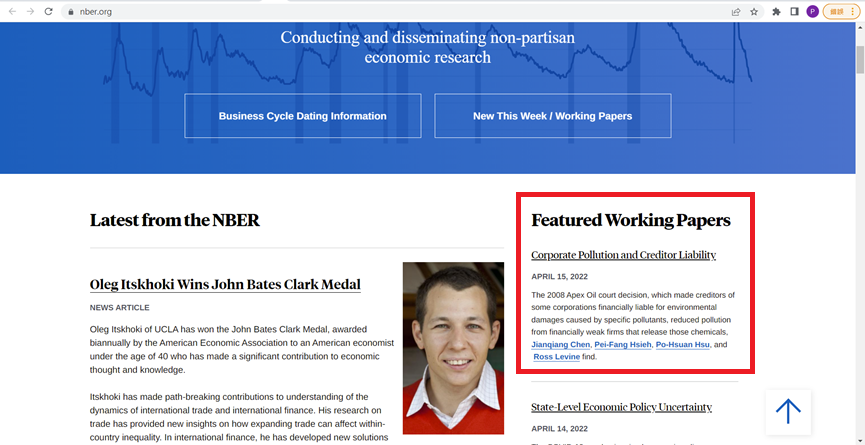Go back using browser back arrow
The width and height of the screenshot is (865, 445).
(12, 12)
